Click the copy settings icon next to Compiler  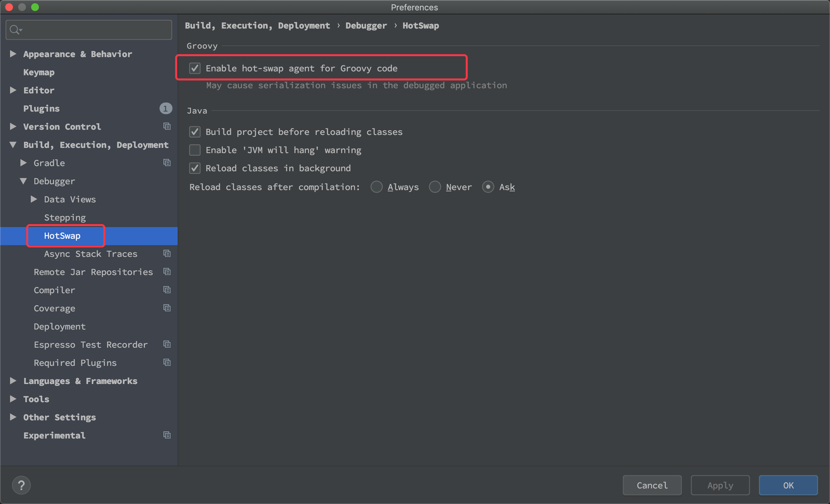167,289
